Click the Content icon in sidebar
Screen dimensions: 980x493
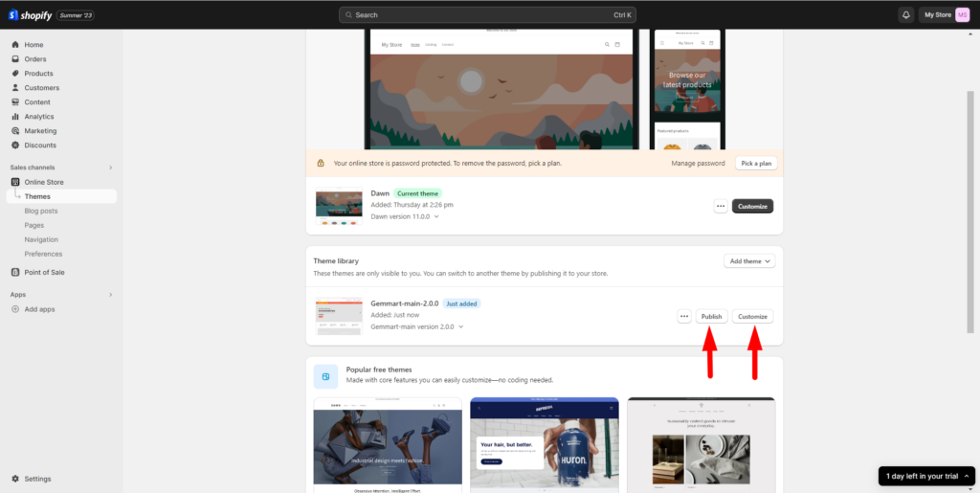(x=15, y=102)
